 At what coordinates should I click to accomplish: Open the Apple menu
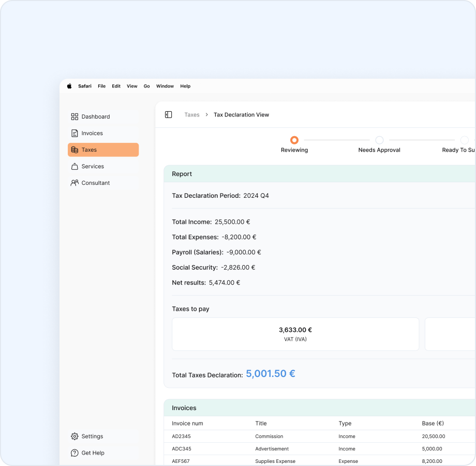click(69, 86)
